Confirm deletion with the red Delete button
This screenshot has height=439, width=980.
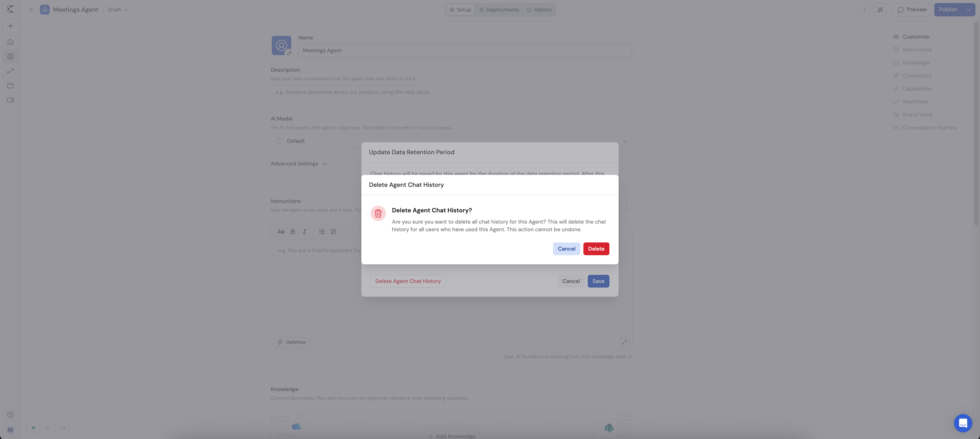click(x=596, y=249)
